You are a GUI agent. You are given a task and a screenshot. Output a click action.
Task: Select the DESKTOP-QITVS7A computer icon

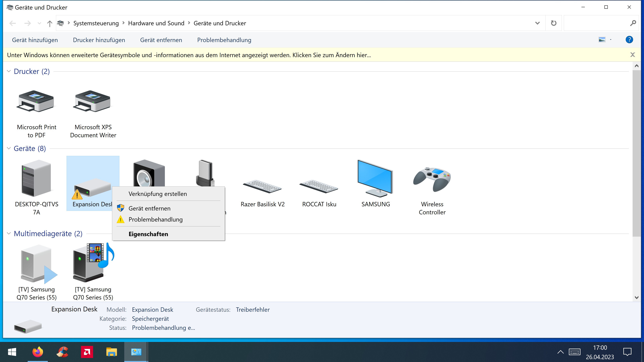point(36,178)
